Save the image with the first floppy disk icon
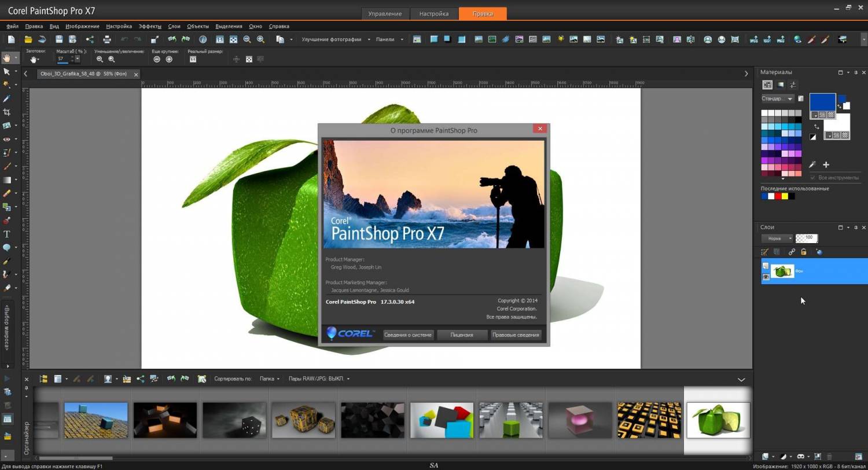The width and height of the screenshot is (868, 470). (58, 39)
